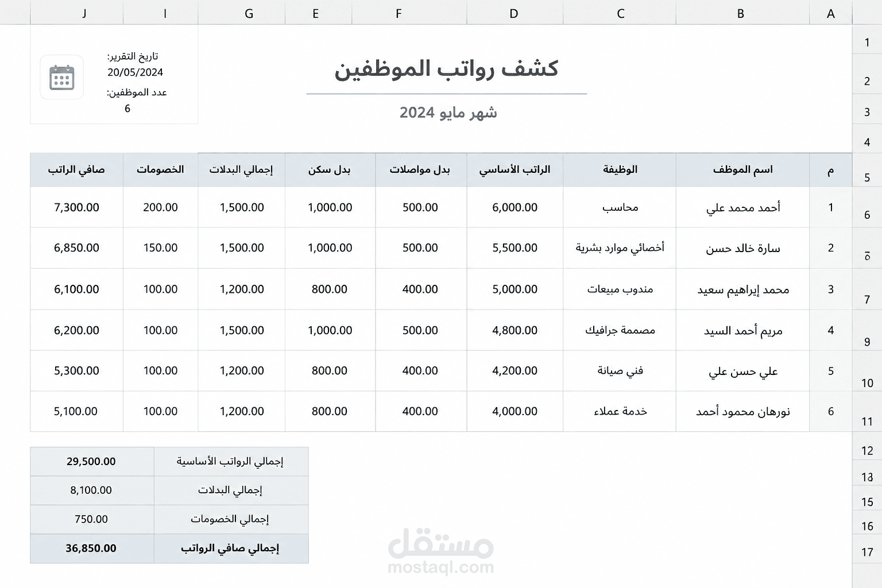
Task: Click total basic salaries value 29,500.00
Action: tap(91, 461)
